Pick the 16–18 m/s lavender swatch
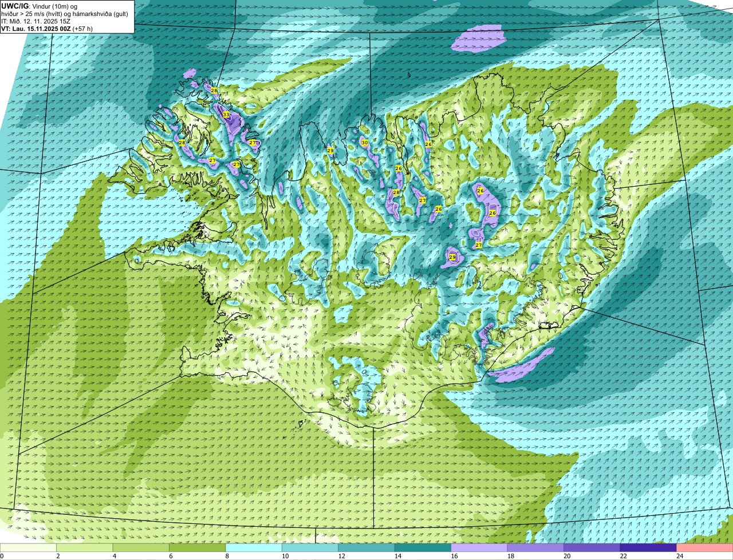 (x=480, y=547)
